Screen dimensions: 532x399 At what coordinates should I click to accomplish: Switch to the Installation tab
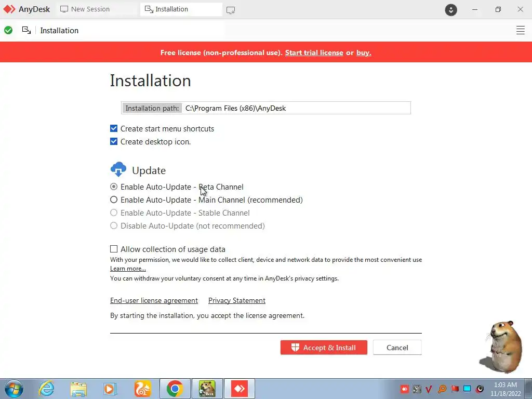point(181,9)
